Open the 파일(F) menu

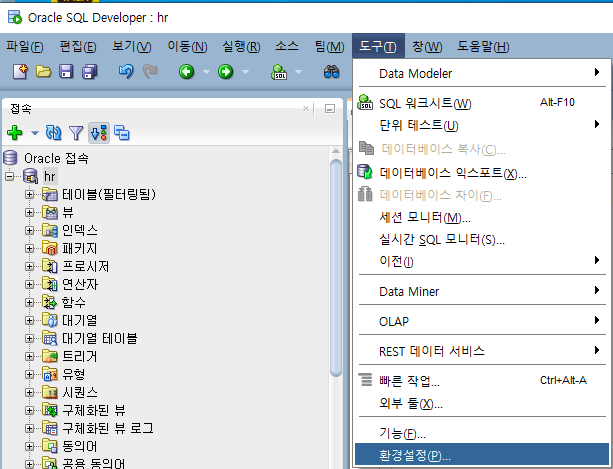tap(25, 47)
